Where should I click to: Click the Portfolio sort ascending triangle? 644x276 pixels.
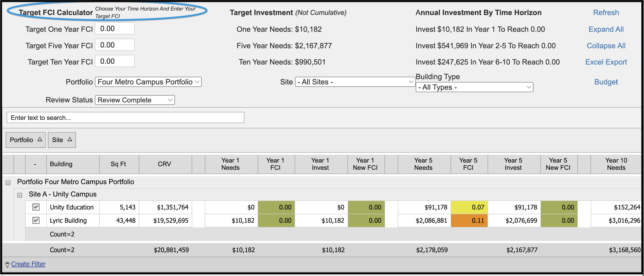tap(40, 139)
